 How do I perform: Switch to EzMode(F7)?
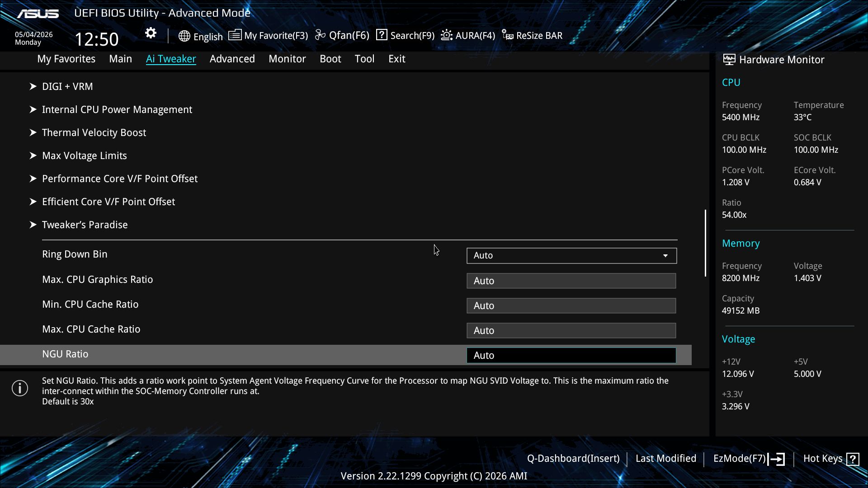[x=740, y=458]
